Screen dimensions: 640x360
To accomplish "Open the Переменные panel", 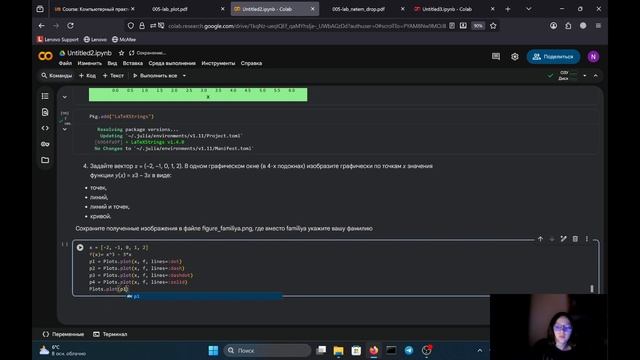I will [63, 334].
